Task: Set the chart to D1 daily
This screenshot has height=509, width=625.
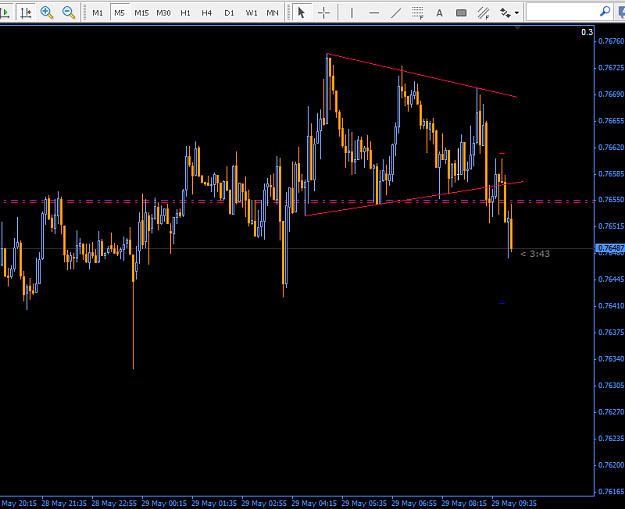Action: 229,13
